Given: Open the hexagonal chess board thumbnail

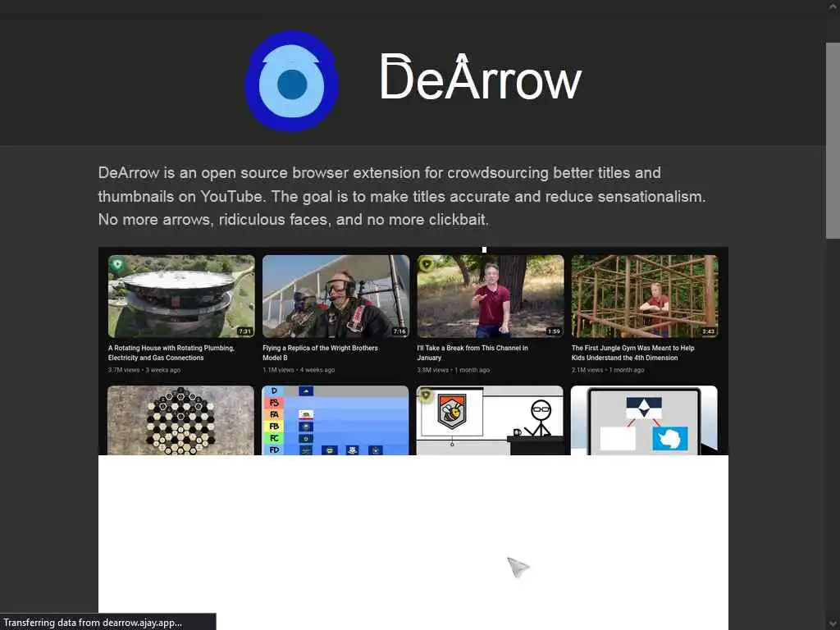Looking at the screenshot, I should coord(180,421).
